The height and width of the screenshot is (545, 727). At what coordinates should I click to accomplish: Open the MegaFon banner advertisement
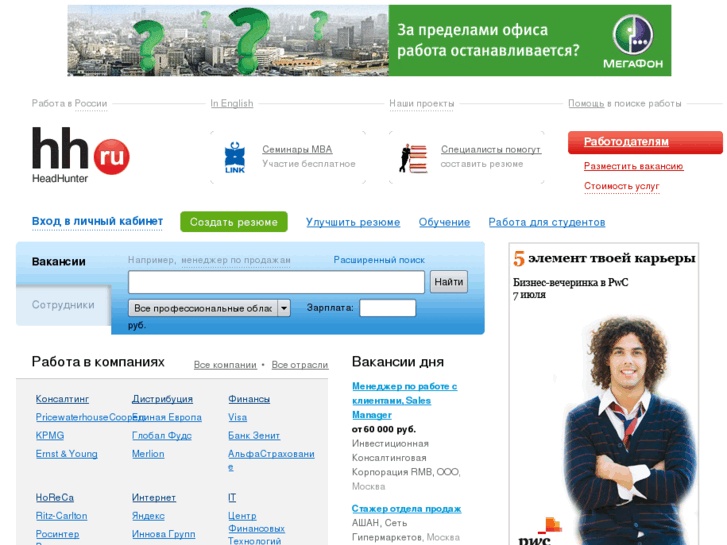369,41
